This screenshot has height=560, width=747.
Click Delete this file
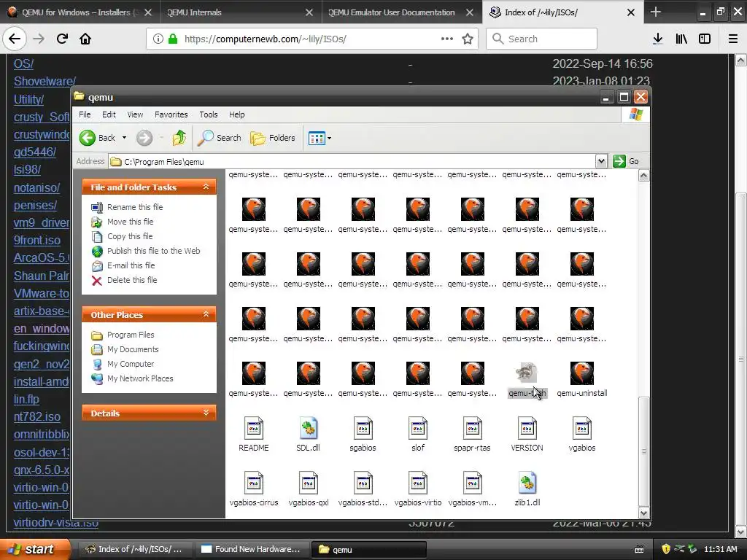click(x=132, y=280)
